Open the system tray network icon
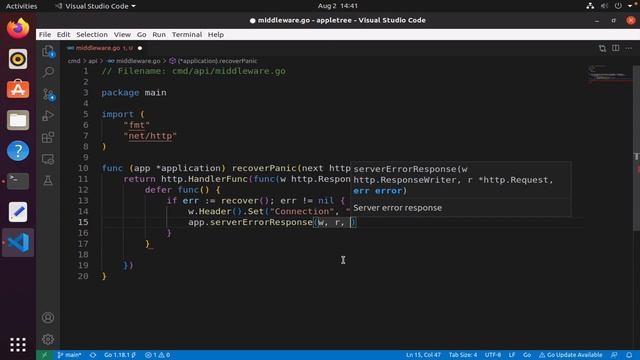Screen dimensions: 640x360 [x=590, y=6]
